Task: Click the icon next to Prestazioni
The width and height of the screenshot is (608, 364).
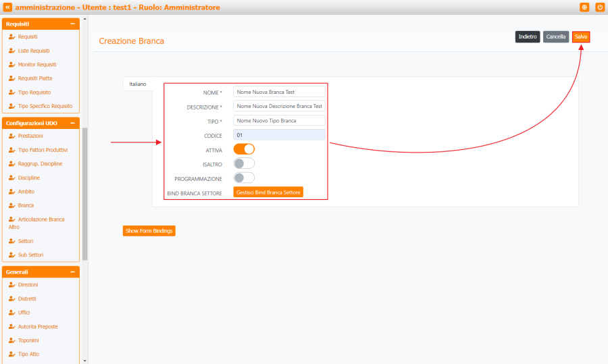Action: (11, 136)
